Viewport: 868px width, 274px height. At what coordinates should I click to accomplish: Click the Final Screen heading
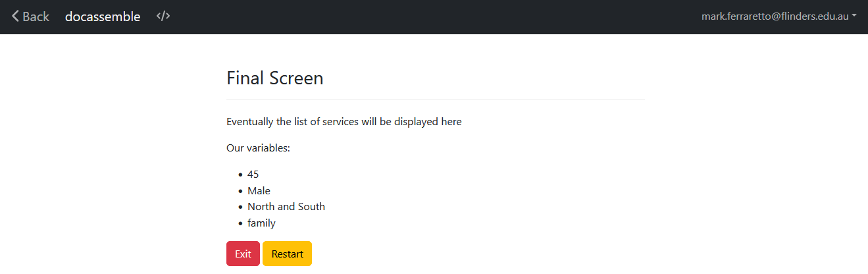(x=274, y=78)
